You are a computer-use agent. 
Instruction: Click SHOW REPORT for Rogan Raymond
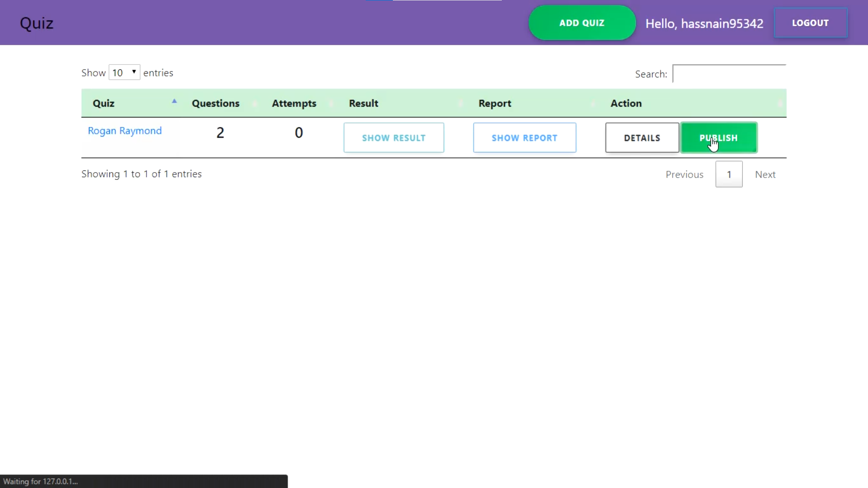[524, 138]
